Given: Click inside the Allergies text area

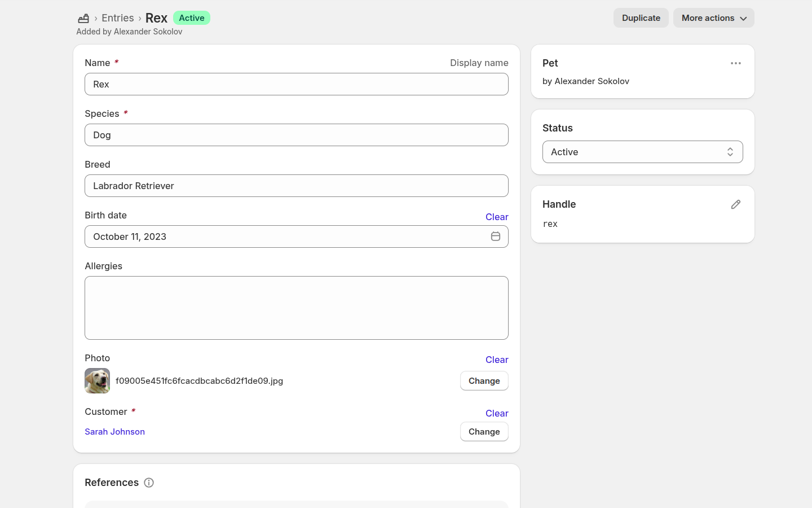Looking at the screenshot, I should (297, 308).
